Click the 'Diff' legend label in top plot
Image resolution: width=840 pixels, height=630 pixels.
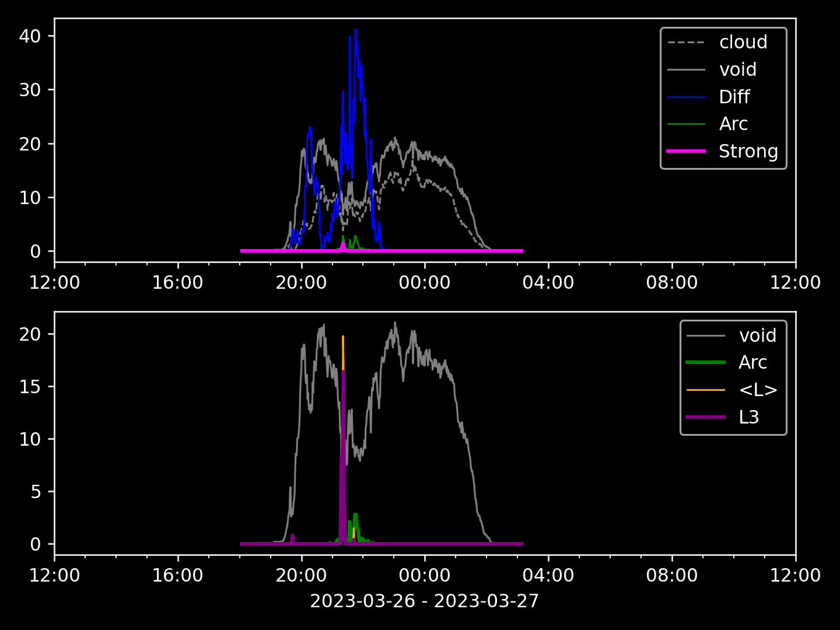click(x=734, y=97)
